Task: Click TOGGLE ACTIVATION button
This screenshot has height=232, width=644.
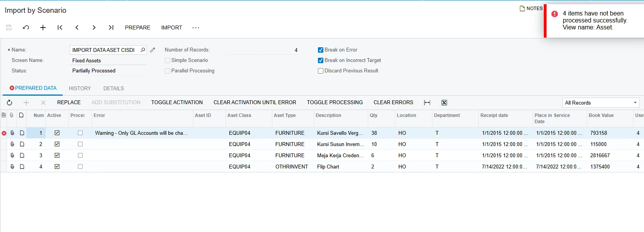Action: (177, 103)
